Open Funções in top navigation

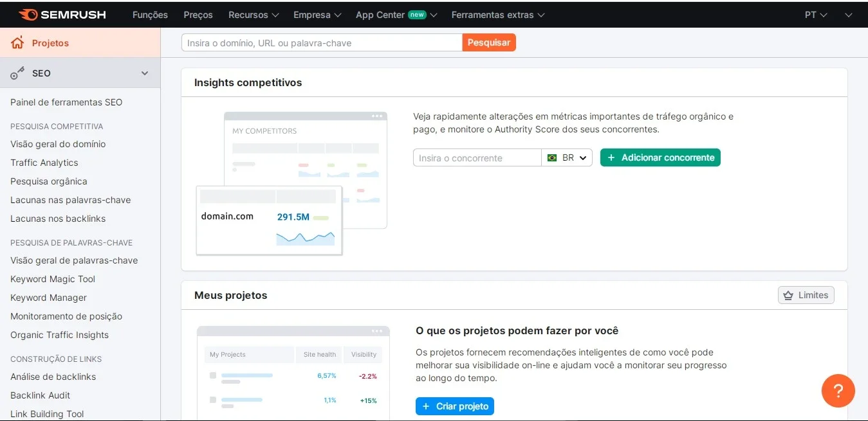pyautogui.click(x=150, y=15)
